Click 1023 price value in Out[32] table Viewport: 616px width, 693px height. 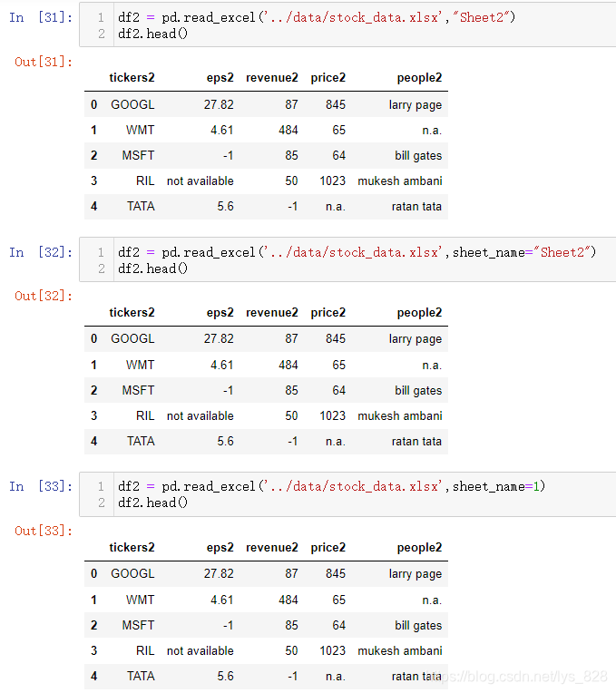(x=332, y=415)
